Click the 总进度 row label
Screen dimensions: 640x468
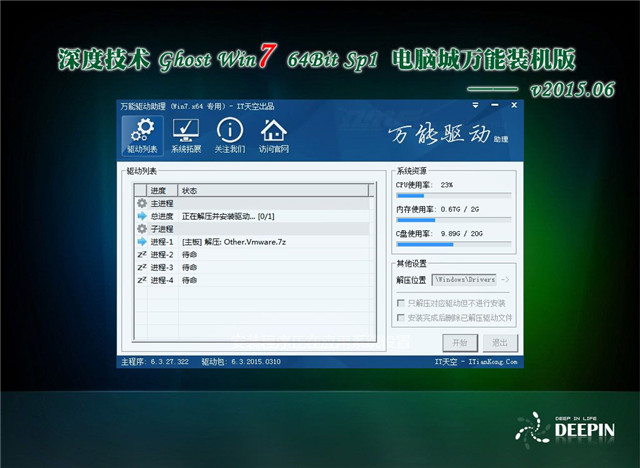[162, 216]
